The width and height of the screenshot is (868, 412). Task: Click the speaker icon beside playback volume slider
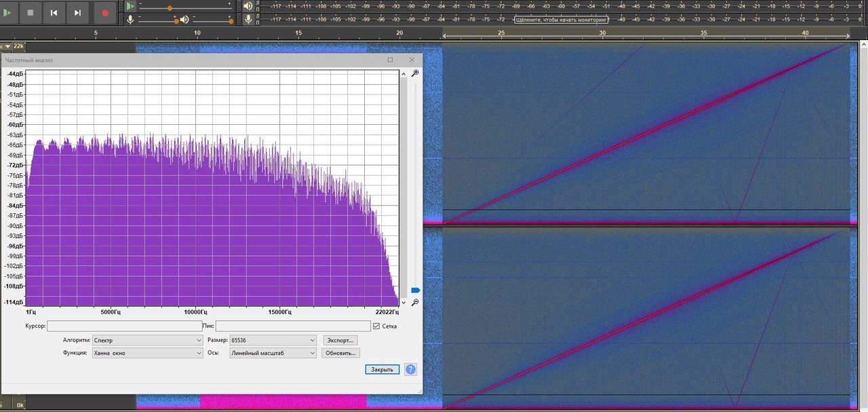coord(184,20)
